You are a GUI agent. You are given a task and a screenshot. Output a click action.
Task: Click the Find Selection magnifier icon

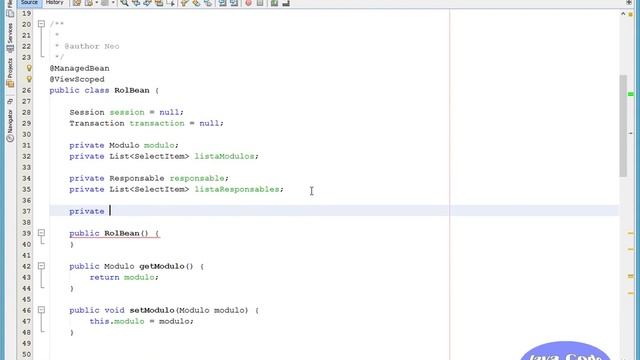[x=124, y=3]
